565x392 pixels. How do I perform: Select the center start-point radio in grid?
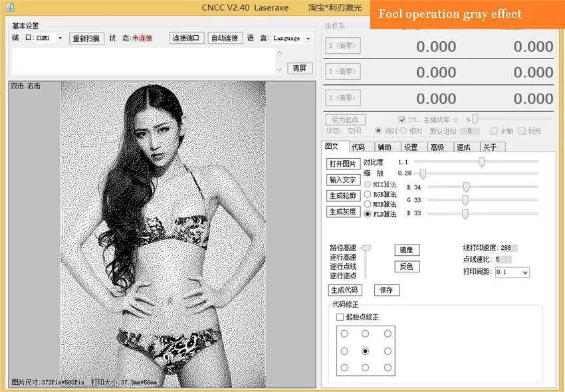[366, 351]
